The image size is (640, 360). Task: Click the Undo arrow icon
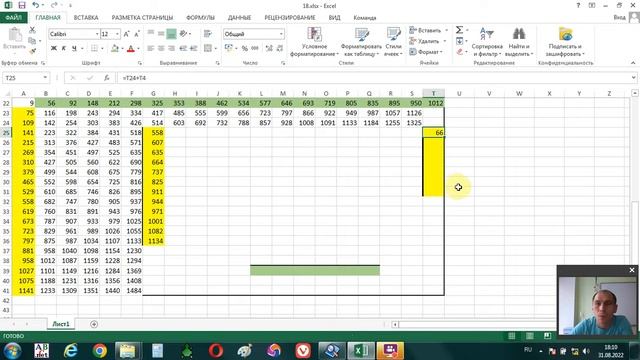coord(36,5)
